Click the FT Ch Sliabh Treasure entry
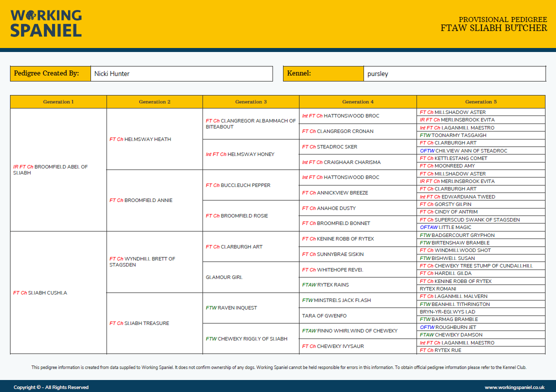This screenshot has width=556, height=392. [x=139, y=323]
